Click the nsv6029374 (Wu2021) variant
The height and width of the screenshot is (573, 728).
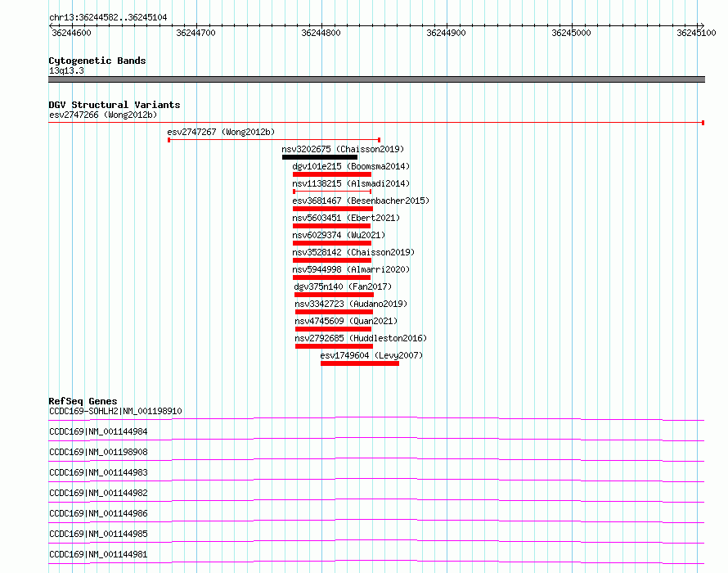click(x=339, y=235)
